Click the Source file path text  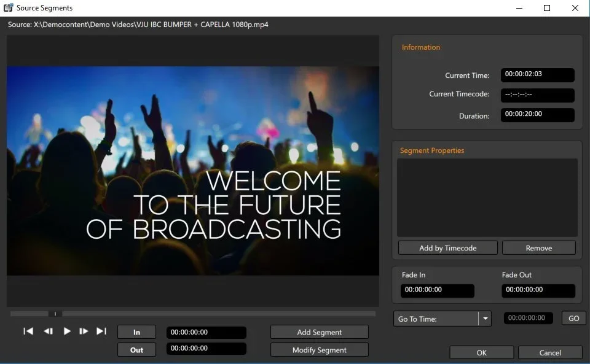(138, 25)
